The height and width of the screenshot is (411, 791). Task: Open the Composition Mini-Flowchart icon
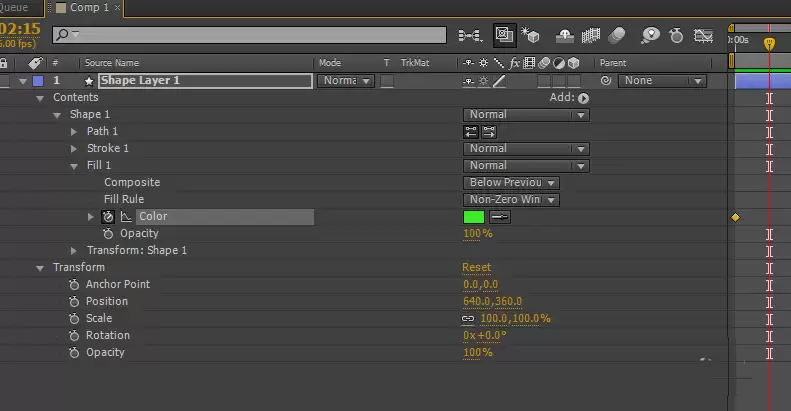pos(470,35)
